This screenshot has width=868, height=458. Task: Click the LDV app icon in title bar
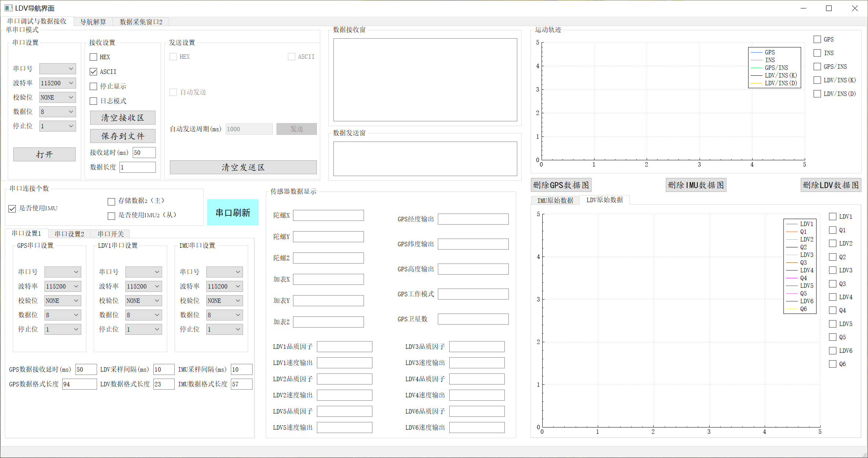(8, 8)
